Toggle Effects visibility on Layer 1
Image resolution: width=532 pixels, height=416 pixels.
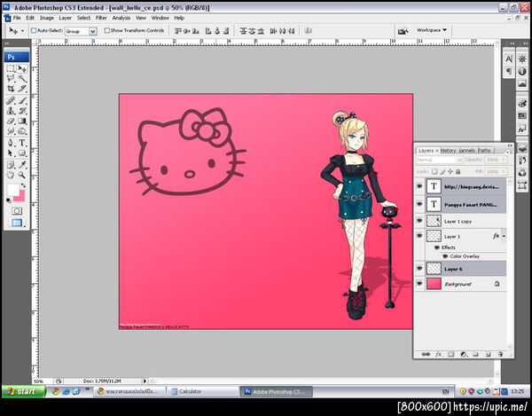pyautogui.click(x=436, y=247)
